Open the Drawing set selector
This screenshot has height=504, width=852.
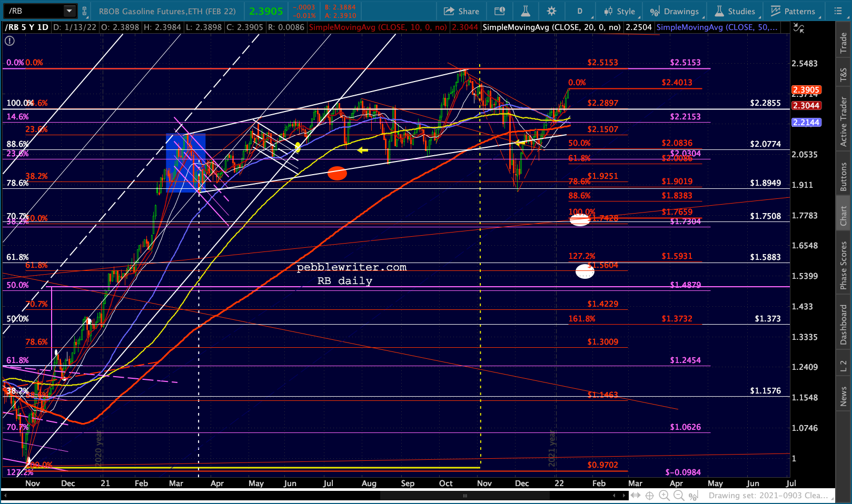click(768, 496)
